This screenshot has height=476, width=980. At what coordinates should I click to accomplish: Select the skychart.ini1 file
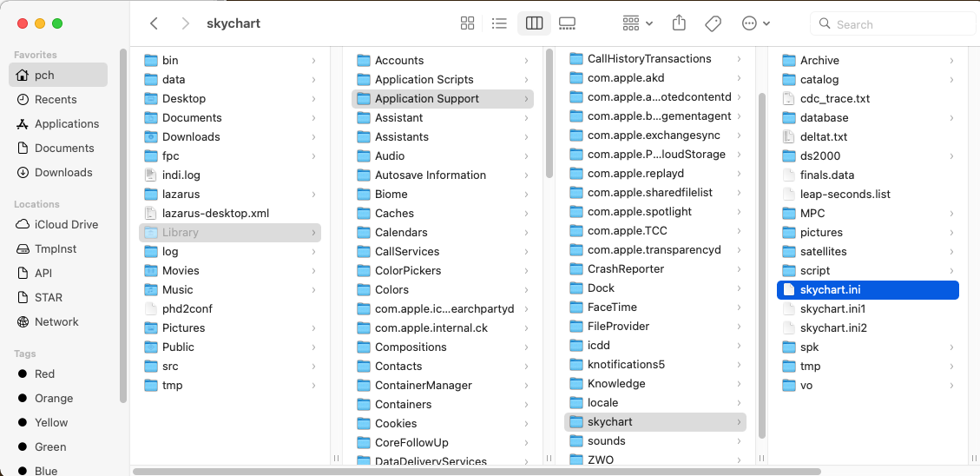[832, 308]
